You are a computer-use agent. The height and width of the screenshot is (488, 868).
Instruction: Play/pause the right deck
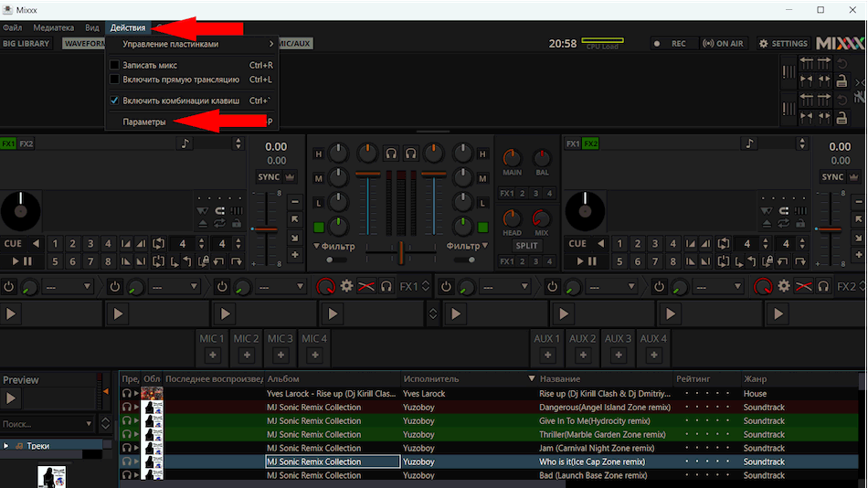tap(587, 260)
